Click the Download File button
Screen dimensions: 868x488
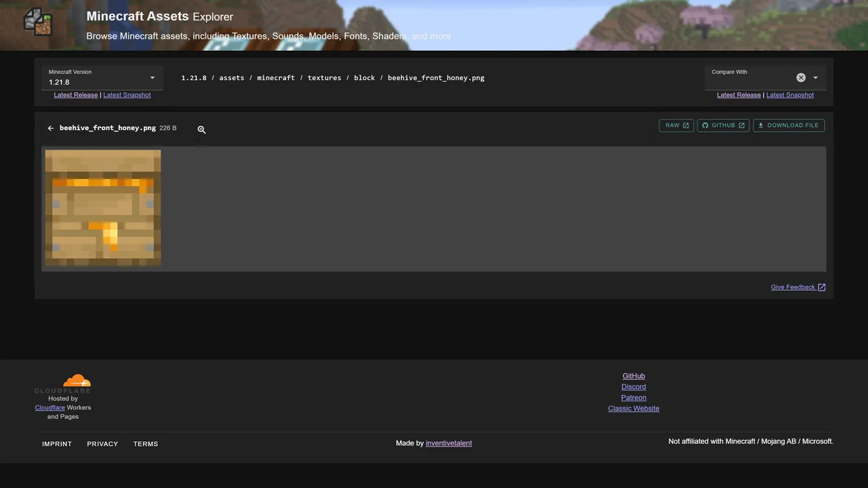coord(788,125)
